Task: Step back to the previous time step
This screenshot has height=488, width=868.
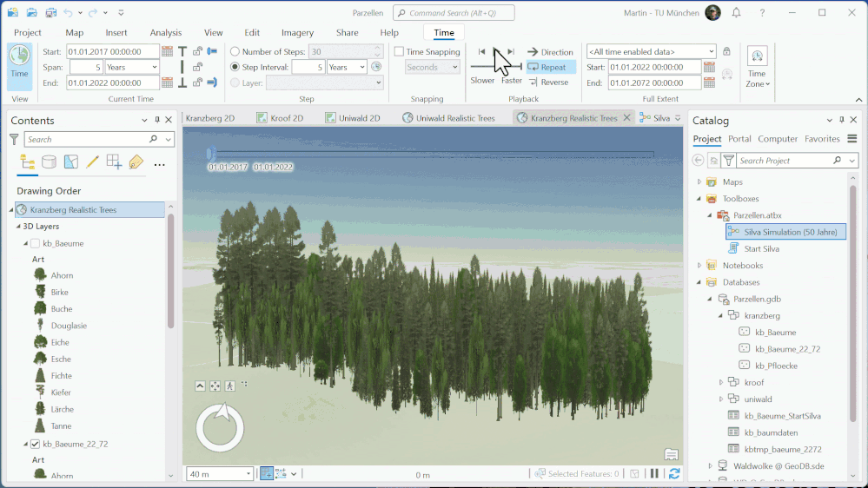Action: [x=482, y=52]
